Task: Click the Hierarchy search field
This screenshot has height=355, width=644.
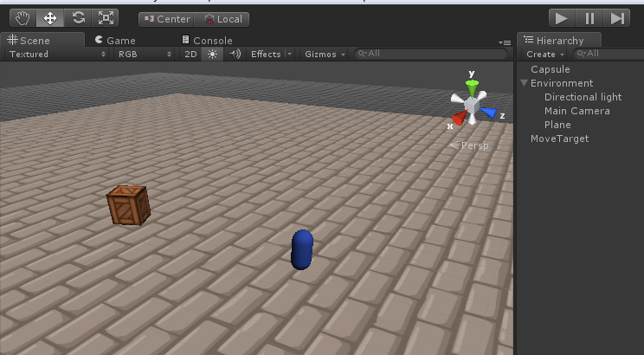Action: click(609, 54)
